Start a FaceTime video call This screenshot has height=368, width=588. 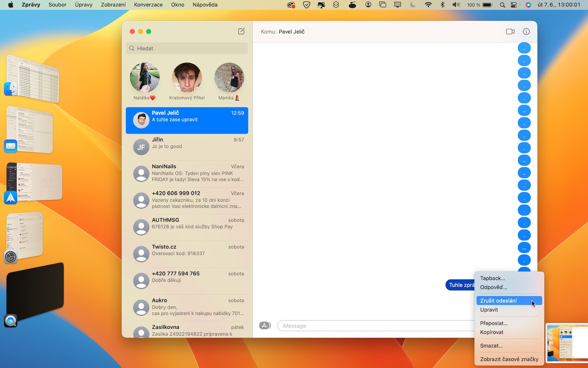[510, 31]
